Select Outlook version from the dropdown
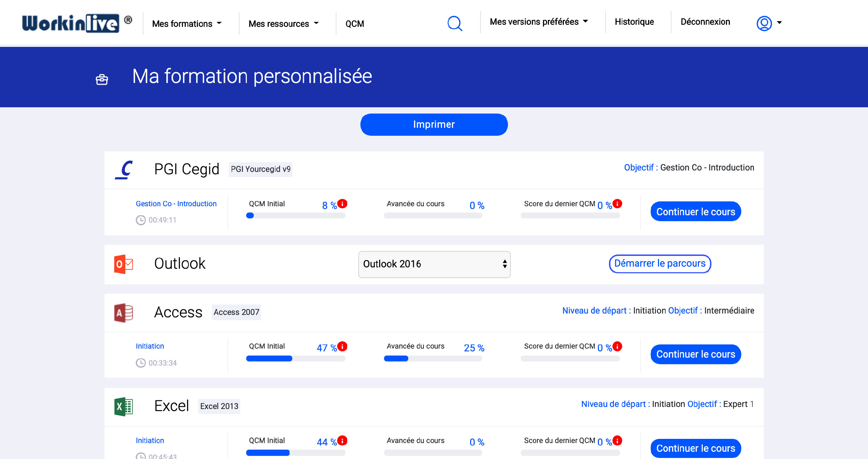This screenshot has height=459, width=868. tap(434, 264)
